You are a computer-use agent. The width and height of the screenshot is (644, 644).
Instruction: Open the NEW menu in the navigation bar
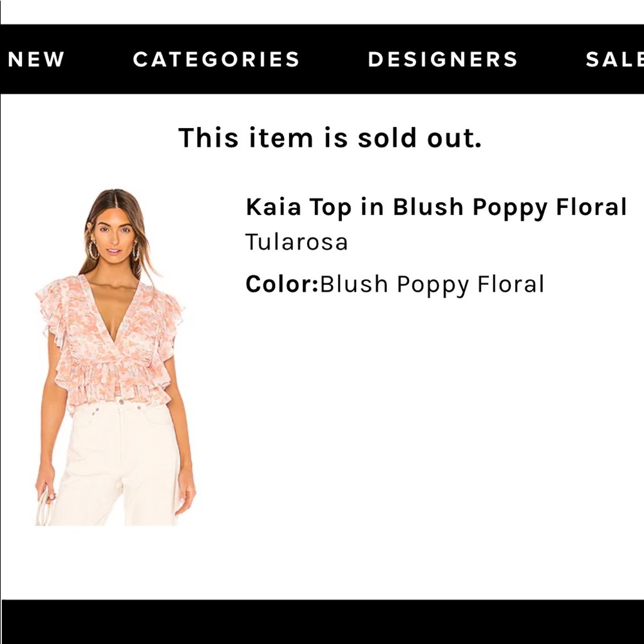37,59
